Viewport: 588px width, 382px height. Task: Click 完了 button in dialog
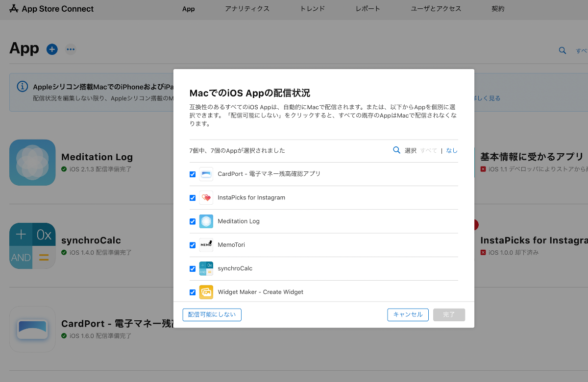coord(449,314)
